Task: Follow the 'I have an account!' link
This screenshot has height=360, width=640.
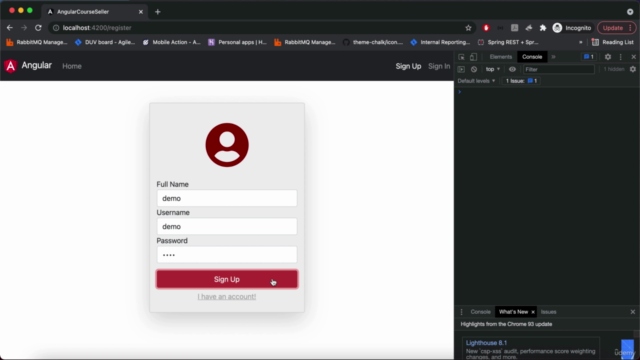Action: (x=227, y=297)
